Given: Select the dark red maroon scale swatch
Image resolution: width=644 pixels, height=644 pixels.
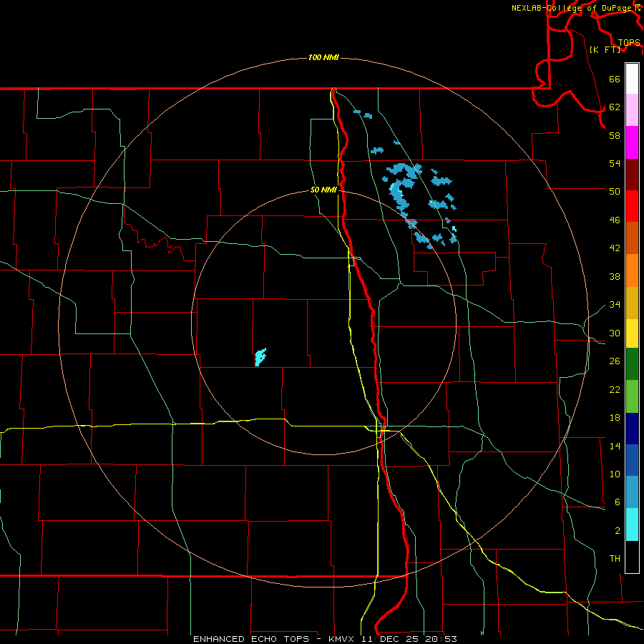Looking at the screenshot, I should coord(632,174).
